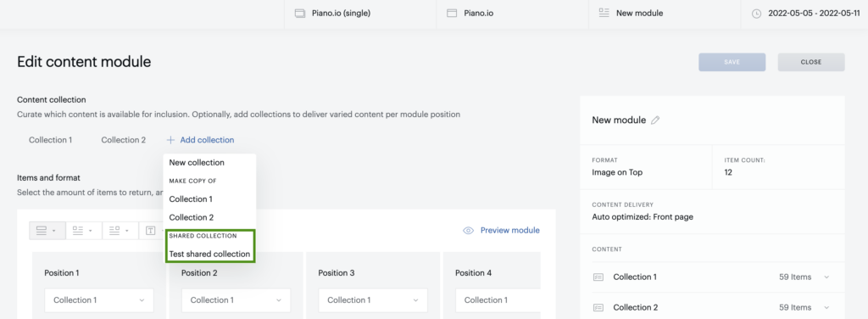Expand Collection 2 in Content panel
868x319 pixels.
tap(826, 307)
